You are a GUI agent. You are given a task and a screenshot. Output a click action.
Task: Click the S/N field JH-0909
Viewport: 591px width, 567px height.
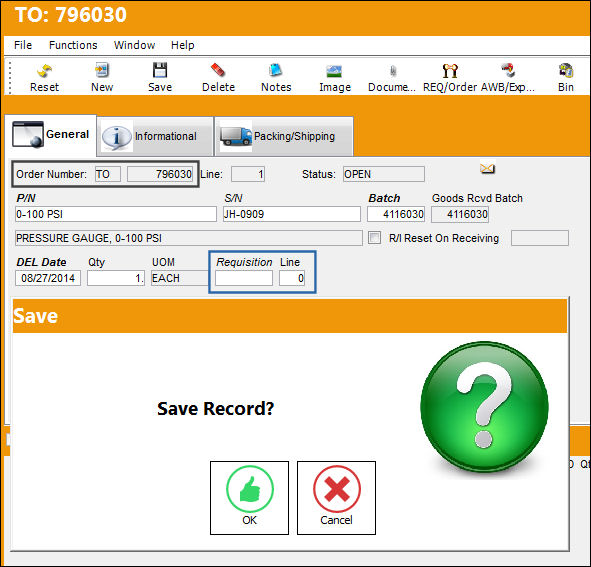point(292,214)
